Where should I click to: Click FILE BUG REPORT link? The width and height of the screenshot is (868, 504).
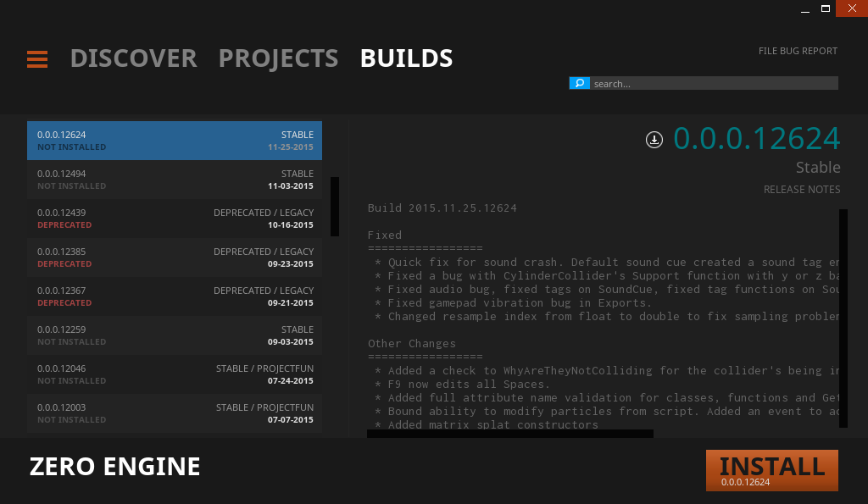pos(798,51)
